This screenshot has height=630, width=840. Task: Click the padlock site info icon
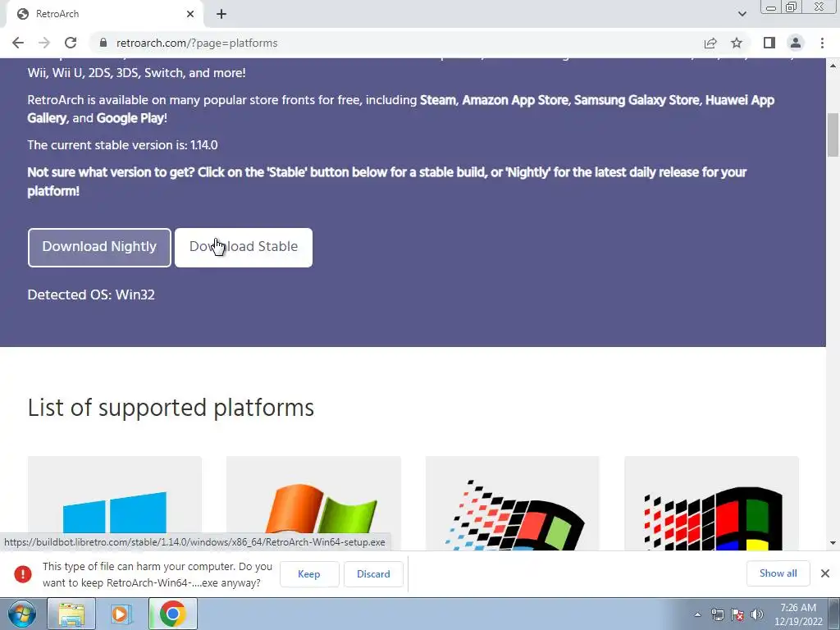click(x=103, y=43)
